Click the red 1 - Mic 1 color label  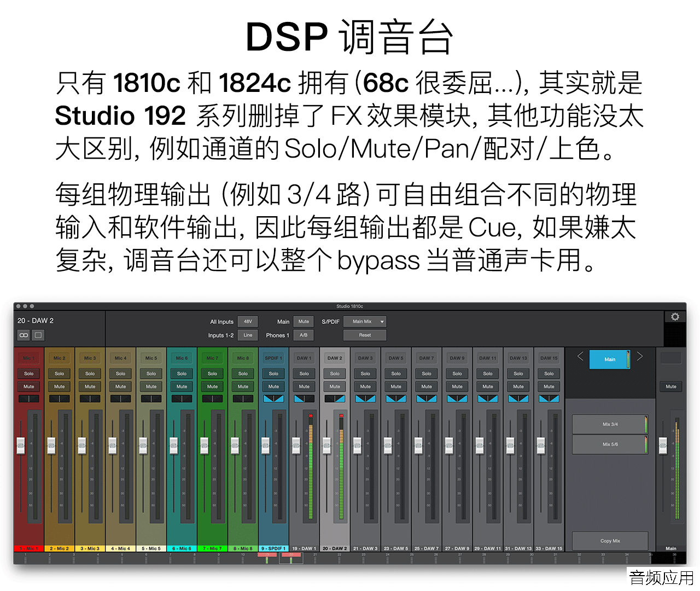point(29,548)
